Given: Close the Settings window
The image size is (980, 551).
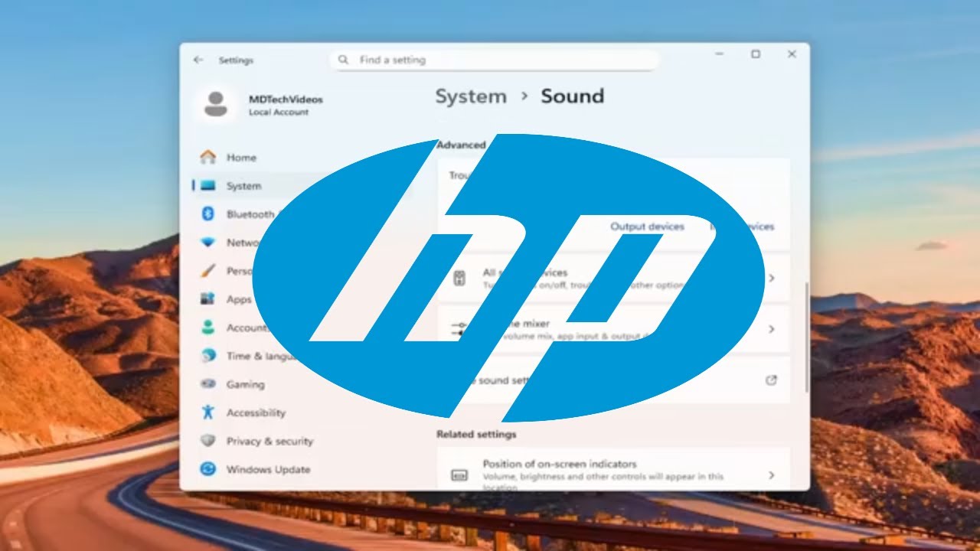Looking at the screenshot, I should pos(792,54).
